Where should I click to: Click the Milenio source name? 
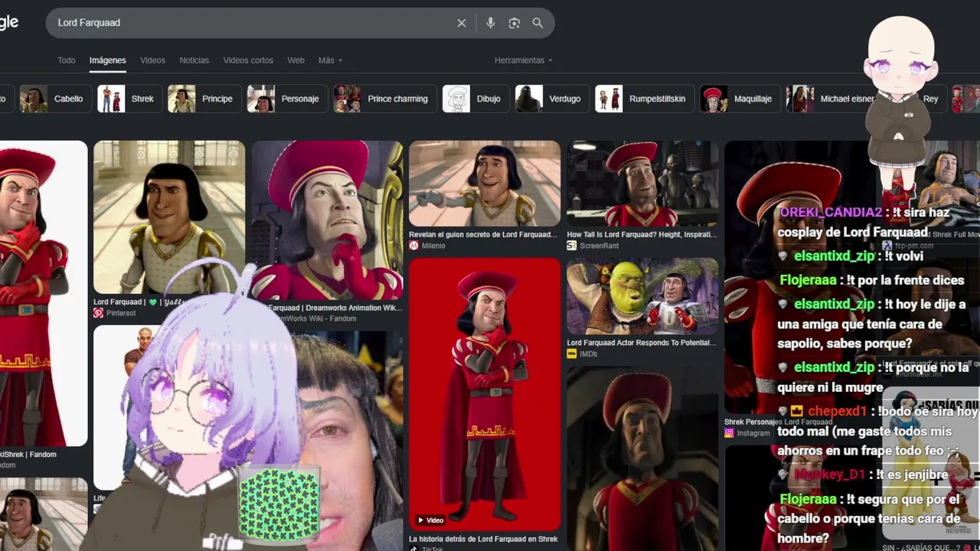click(433, 246)
